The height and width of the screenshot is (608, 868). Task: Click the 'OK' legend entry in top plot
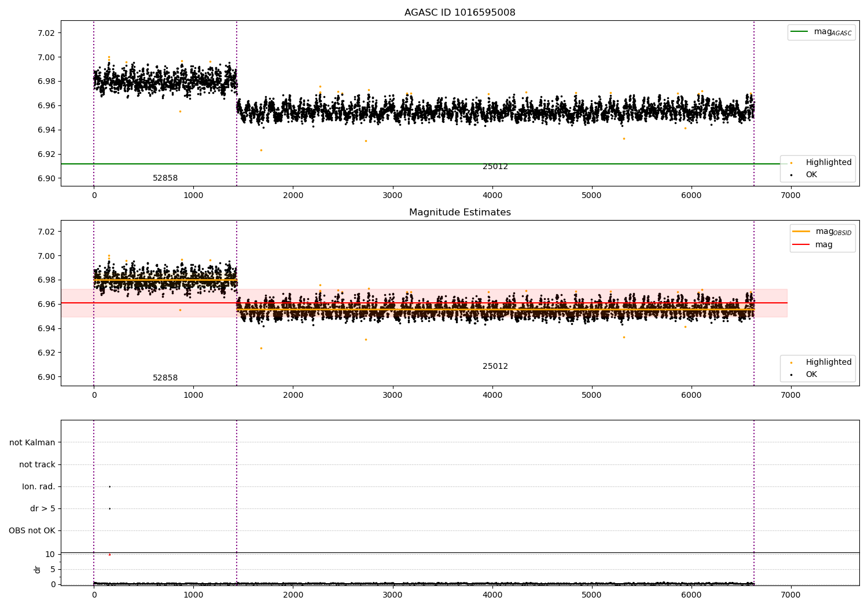[805, 175]
